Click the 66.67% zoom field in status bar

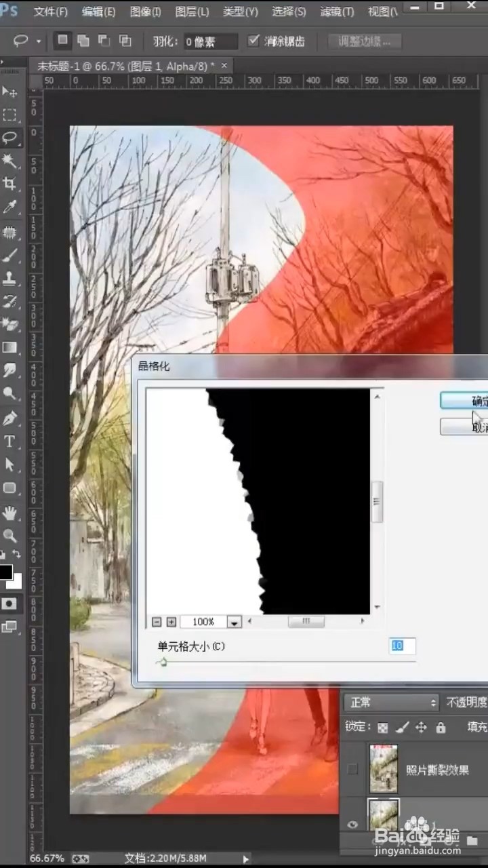click(47, 859)
